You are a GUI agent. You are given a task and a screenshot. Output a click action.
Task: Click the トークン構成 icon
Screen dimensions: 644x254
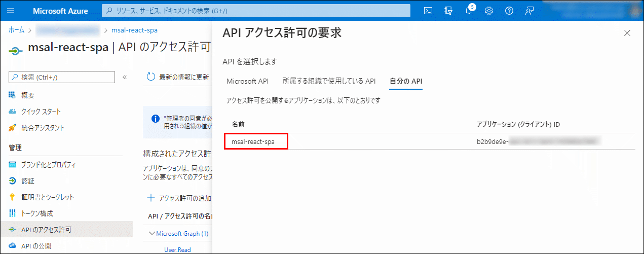coord(13,213)
